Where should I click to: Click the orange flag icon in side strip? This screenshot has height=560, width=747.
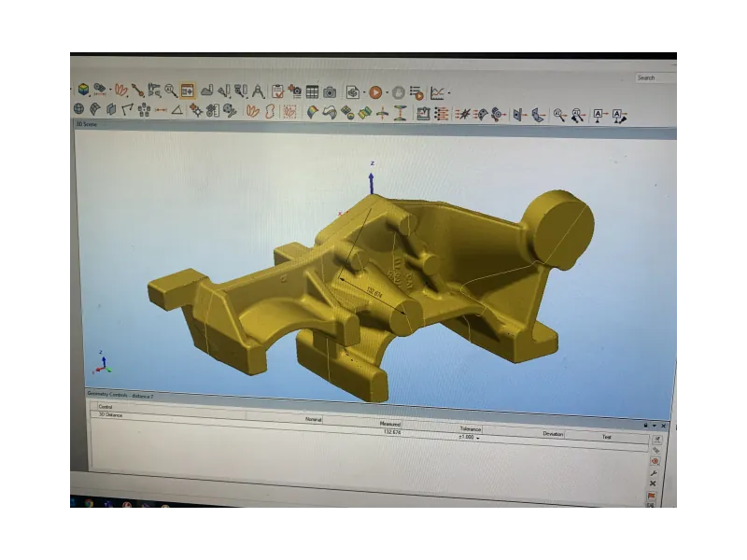coord(652,496)
